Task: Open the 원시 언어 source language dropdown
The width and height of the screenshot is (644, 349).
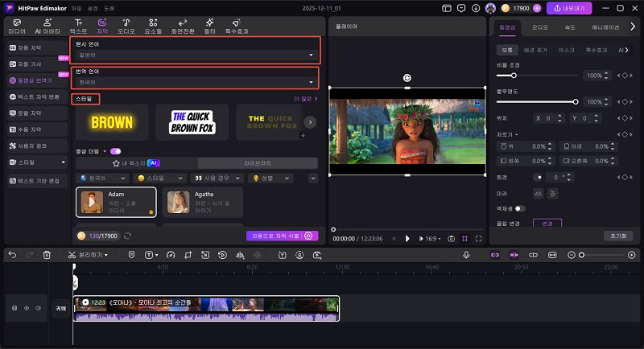Action: [x=196, y=55]
